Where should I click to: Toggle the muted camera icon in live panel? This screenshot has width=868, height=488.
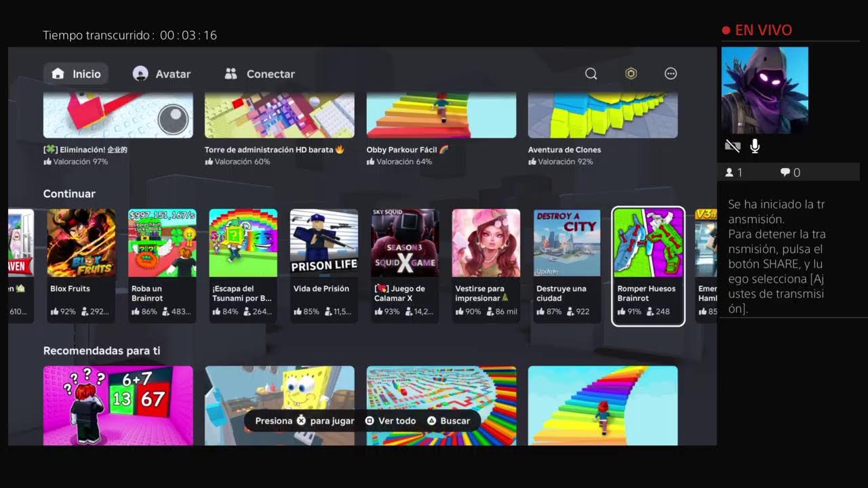click(x=732, y=146)
